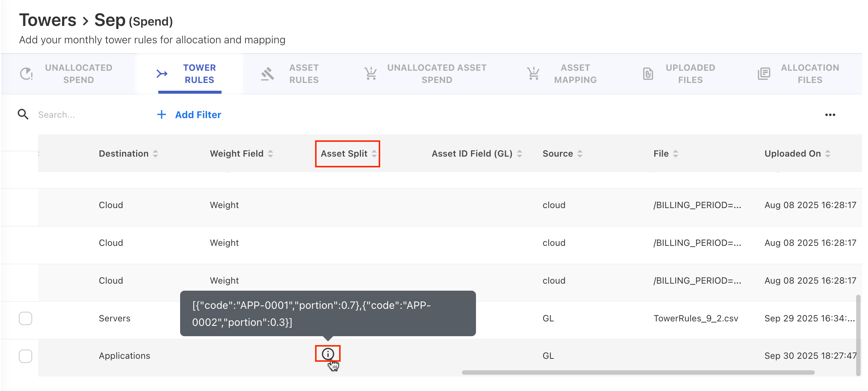Open the three-dot more options menu

click(x=830, y=115)
